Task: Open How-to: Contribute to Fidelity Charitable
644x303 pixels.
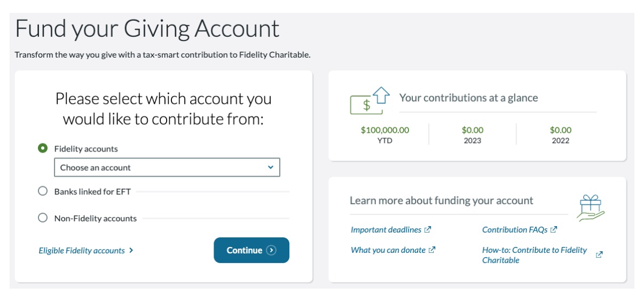Action: (534, 255)
